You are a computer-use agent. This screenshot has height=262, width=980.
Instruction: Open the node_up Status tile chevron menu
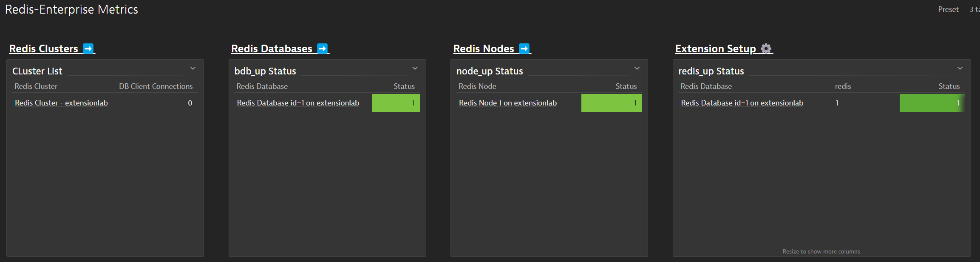click(x=637, y=68)
